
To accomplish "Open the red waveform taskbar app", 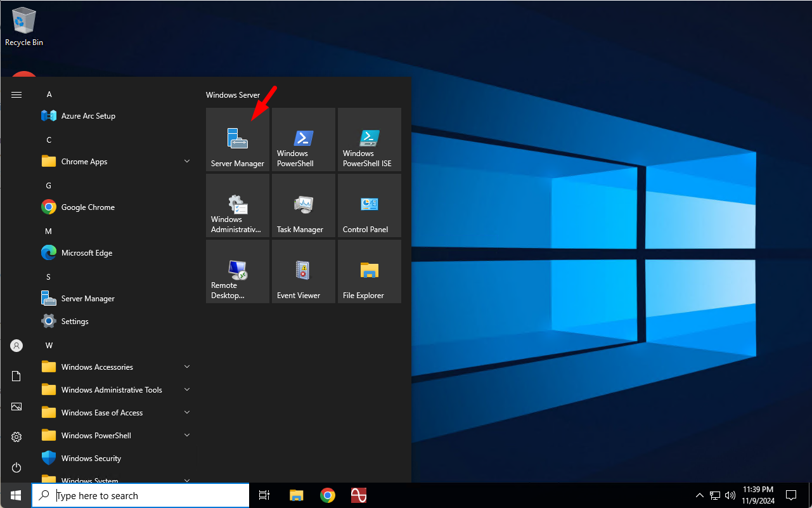I will tap(359, 495).
